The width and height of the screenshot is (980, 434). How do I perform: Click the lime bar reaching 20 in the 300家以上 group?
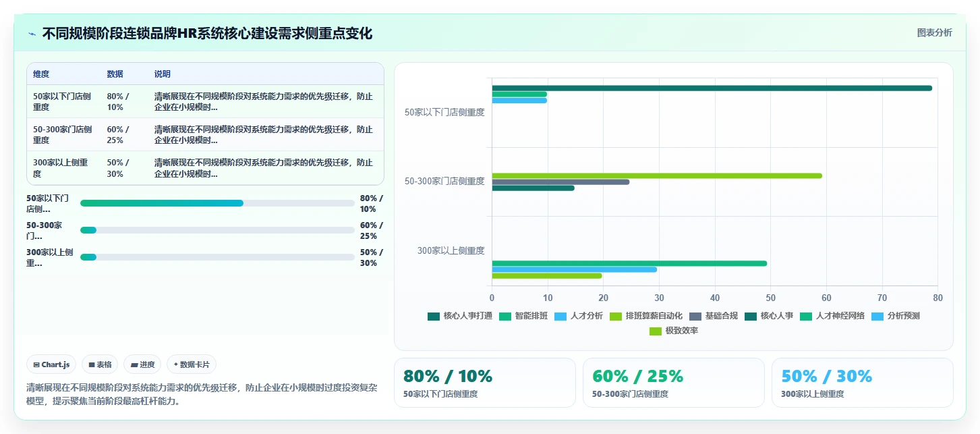546,275
